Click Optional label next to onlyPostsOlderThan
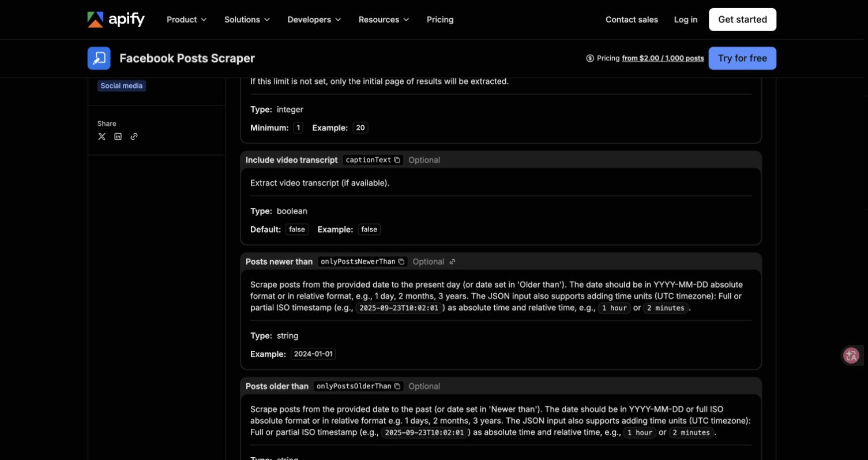 (424, 386)
